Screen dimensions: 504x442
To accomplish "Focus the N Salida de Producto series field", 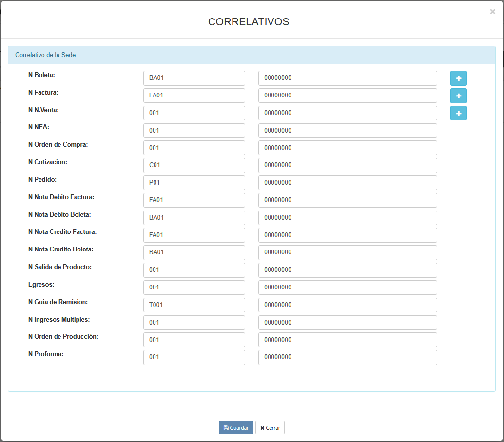I will [x=194, y=270].
